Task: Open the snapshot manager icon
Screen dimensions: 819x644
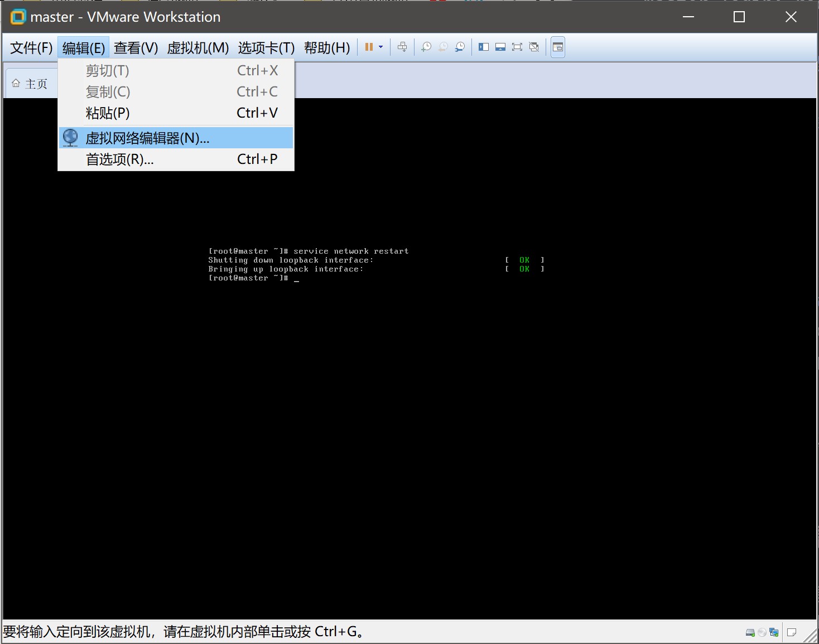Action: click(460, 47)
